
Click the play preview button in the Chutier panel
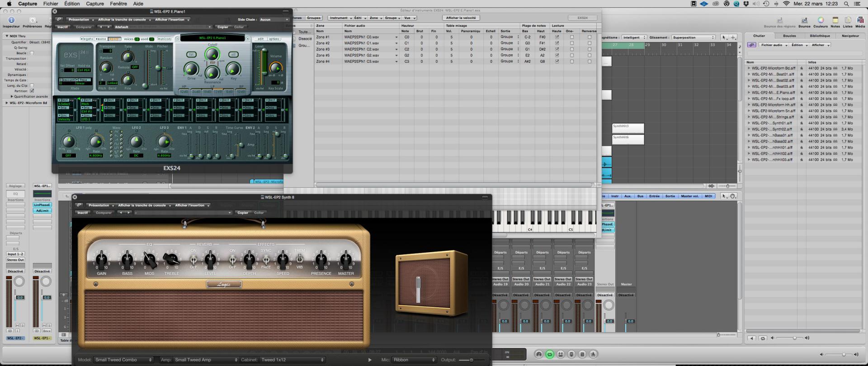(751, 338)
